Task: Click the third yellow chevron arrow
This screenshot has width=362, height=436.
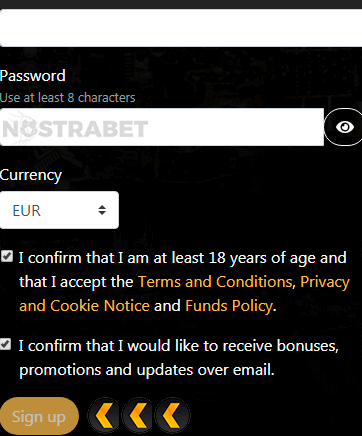Action: 172,415
